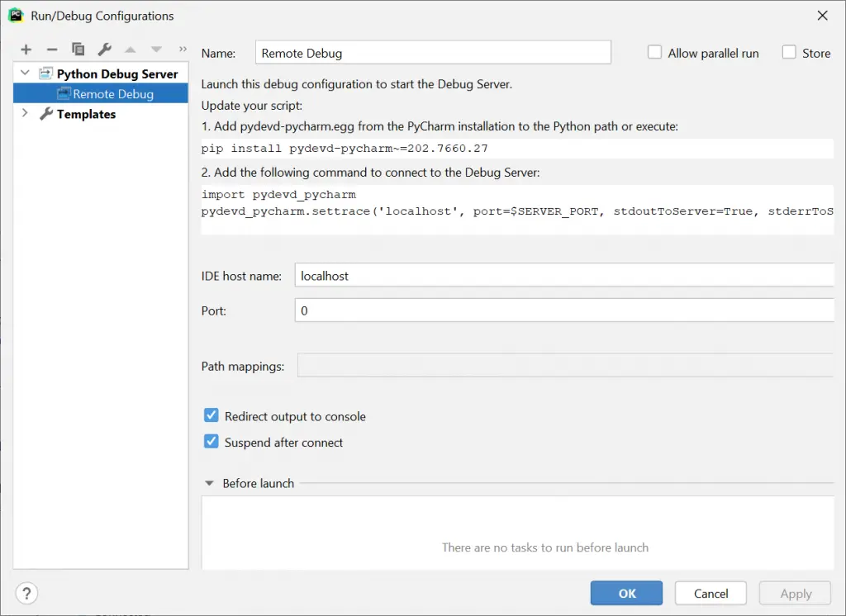Click the Cancel button
Viewport: 846px width, 616px height.
711,594
